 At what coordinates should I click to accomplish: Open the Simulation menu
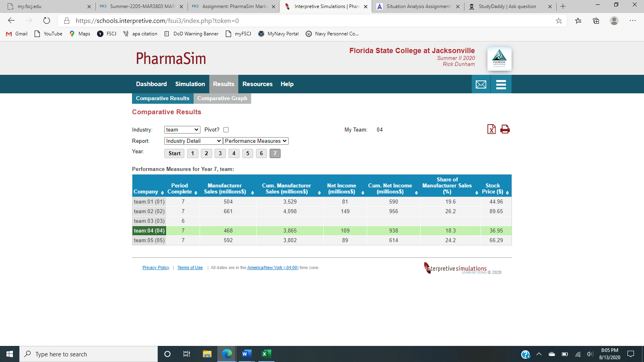tap(190, 84)
